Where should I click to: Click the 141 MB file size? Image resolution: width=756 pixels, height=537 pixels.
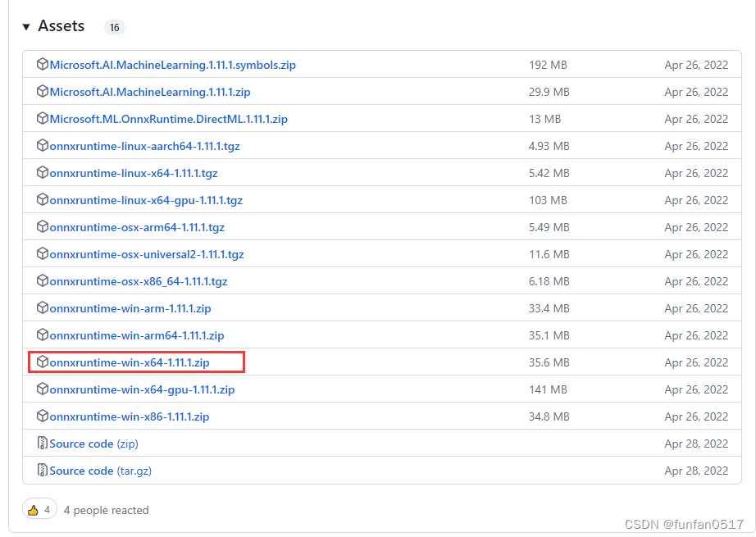click(x=548, y=389)
